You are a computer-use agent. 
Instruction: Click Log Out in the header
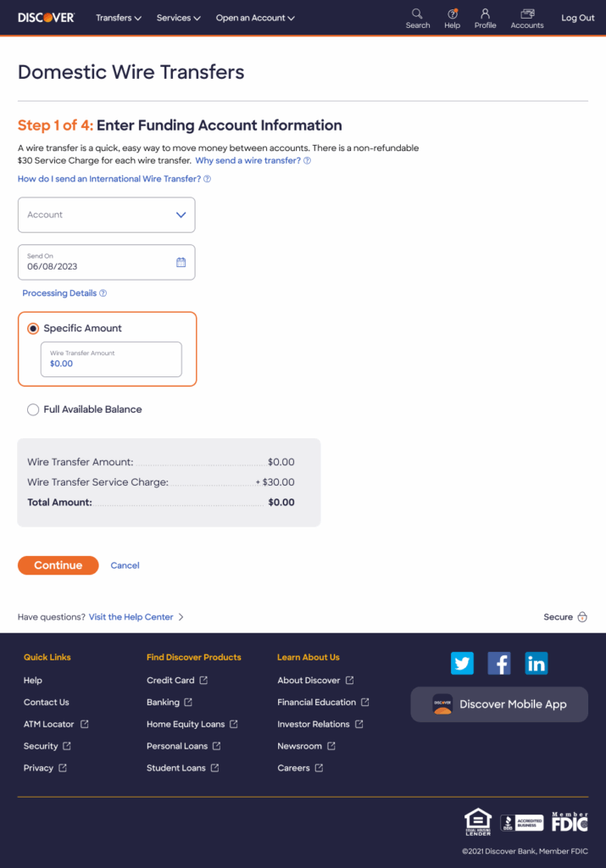pyautogui.click(x=578, y=18)
